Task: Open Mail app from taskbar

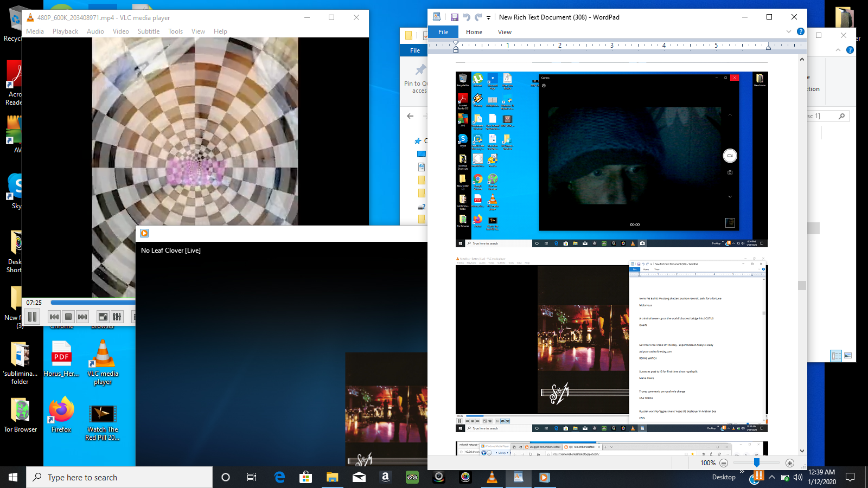Action: [359, 477]
